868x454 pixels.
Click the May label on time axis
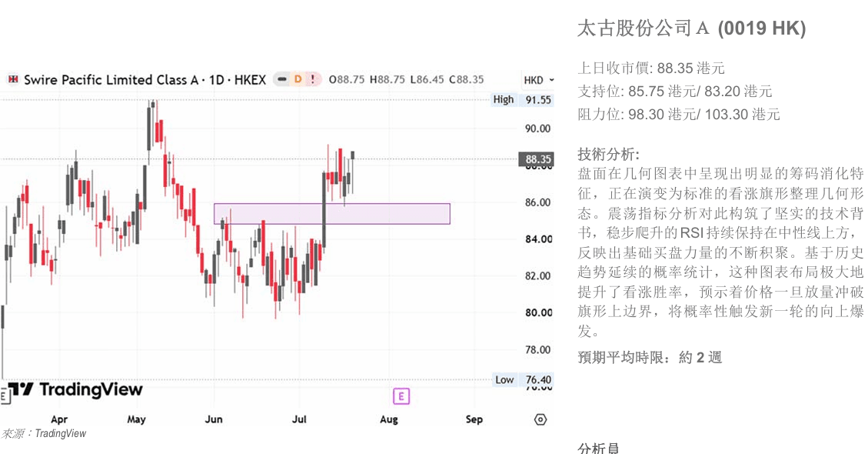tap(136, 419)
